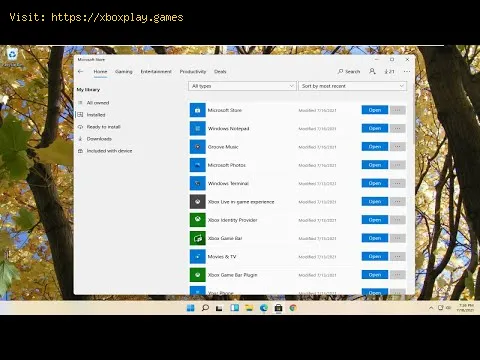Image resolution: width=480 pixels, height=360 pixels.
Task: Click the Windows Terminal app icon
Action: tap(198, 183)
